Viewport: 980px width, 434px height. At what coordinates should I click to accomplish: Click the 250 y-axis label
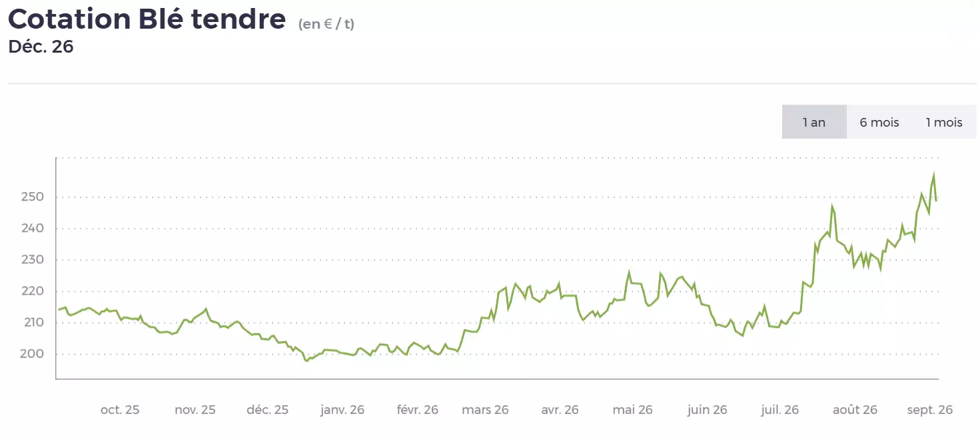coord(33,197)
